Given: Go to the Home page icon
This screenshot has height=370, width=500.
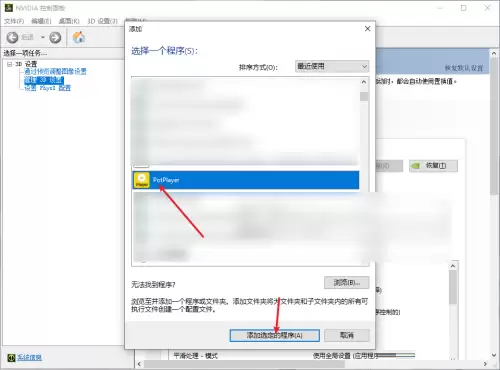Looking at the screenshot, I should click(x=79, y=37).
